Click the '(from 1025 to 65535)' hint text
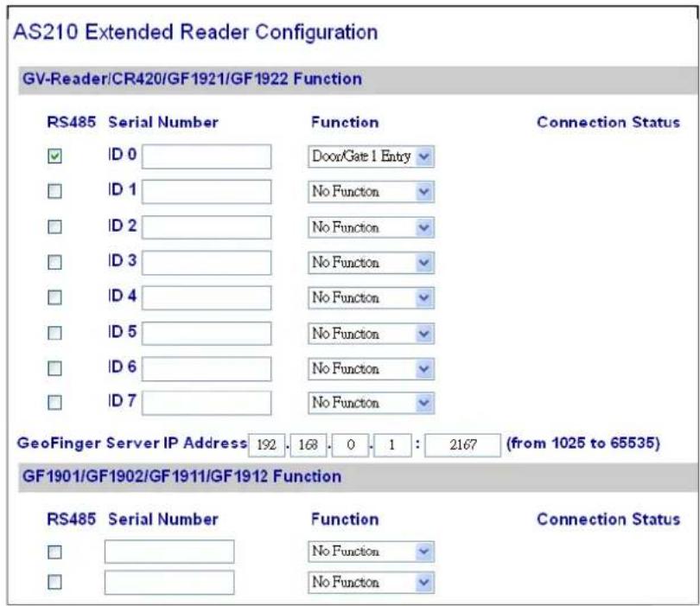Image resolution: width=700 pixels, height=606 pixels. tap(583, 443)
